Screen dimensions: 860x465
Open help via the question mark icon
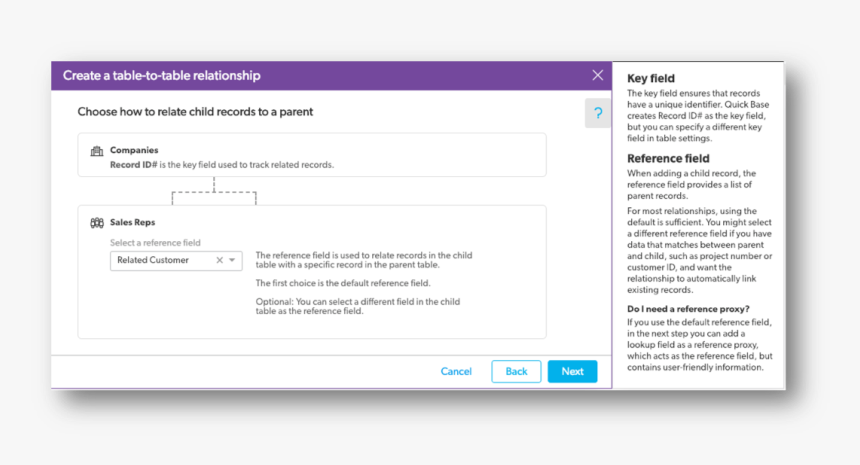point(598,114)
